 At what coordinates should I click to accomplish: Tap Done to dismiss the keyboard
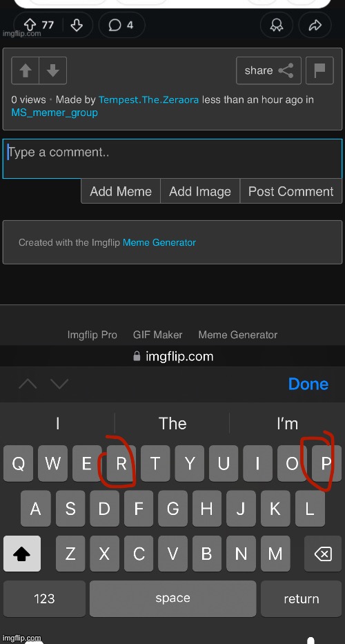tap(308, 384)
